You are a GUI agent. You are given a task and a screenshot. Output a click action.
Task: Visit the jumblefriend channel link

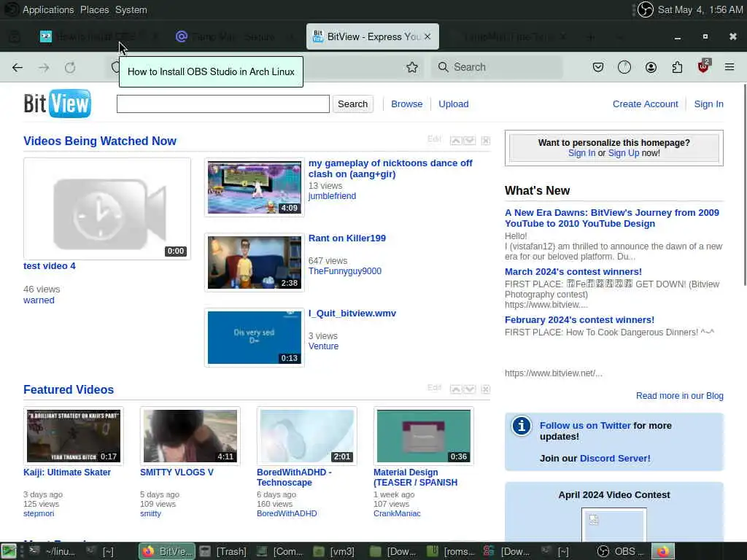point(332,195)
